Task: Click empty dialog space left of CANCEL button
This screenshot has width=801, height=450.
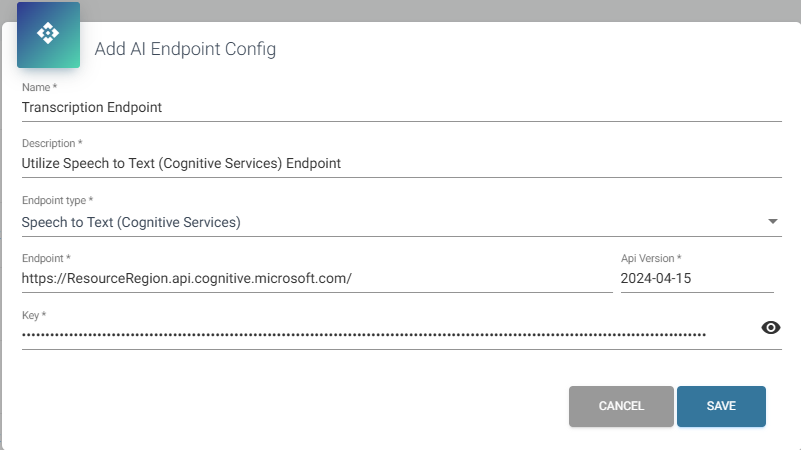Action: tap(300, 406)
